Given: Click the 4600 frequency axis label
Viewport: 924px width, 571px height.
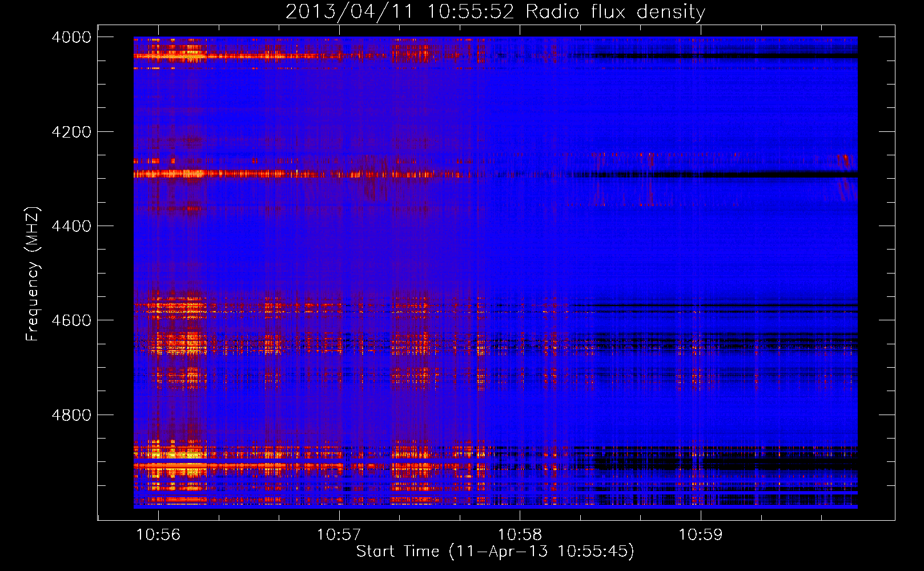Looking at the screenshot, I should tap(71, 320).
